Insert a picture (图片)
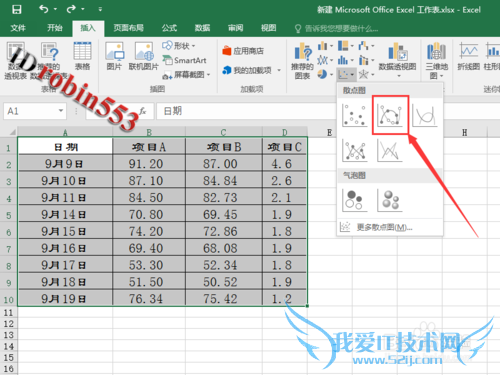The image size is (500, 375). [114, 56]
